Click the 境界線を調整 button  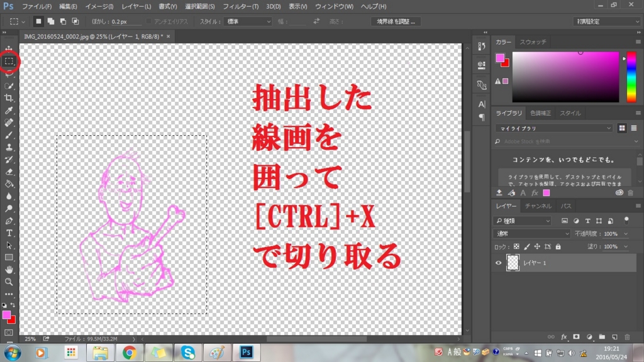tap(396, 21)
